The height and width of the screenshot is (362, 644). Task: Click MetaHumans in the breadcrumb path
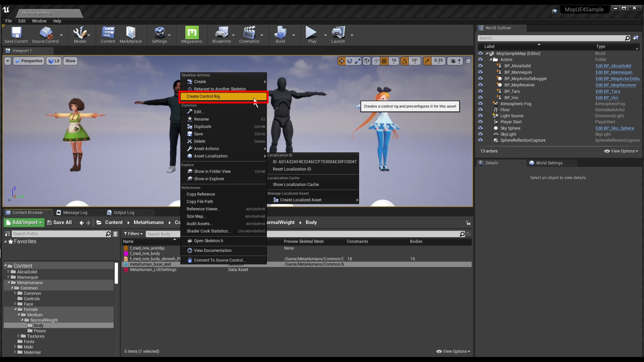[149, 223]
